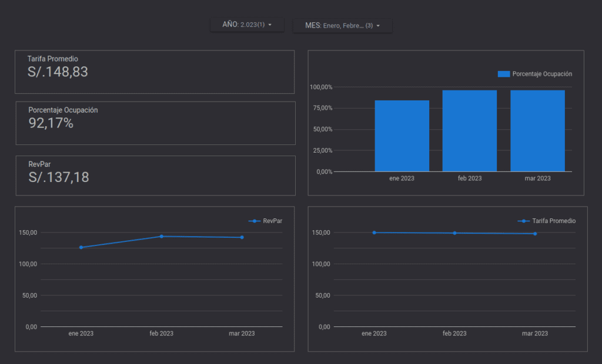
Task: Click the Porcentaje Ocupación legend text
Action: point(542,74)
